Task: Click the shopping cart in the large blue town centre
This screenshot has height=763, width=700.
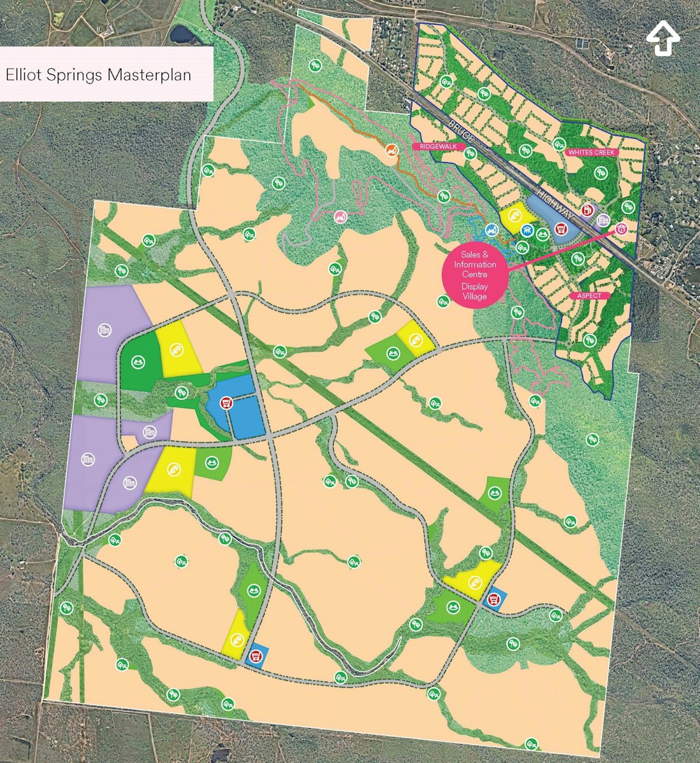Action: click(226, 402)
